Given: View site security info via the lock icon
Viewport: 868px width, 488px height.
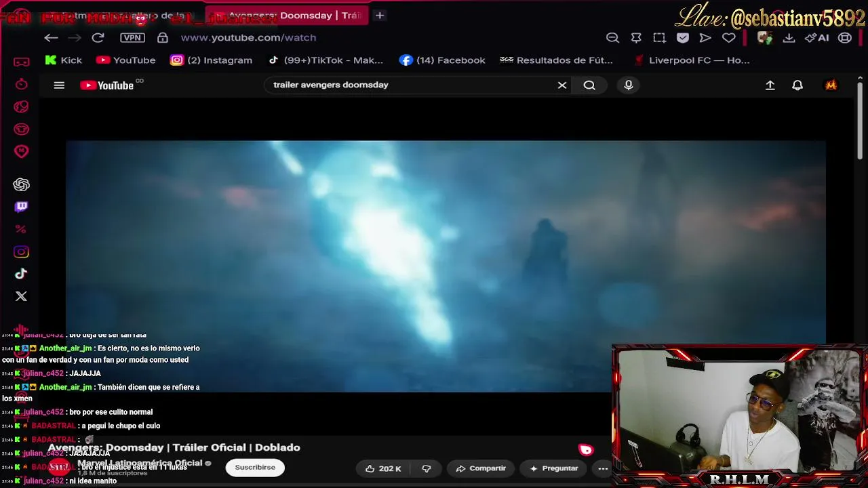Looking at the screenshot, I should click(x=163, y=38).
